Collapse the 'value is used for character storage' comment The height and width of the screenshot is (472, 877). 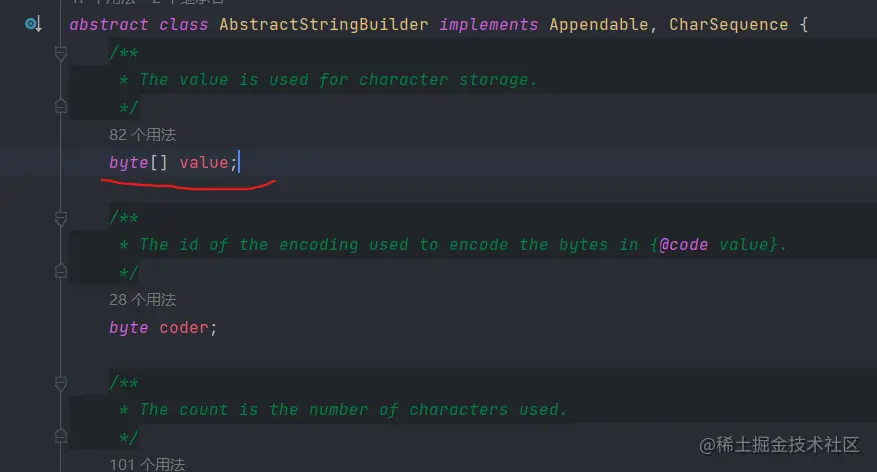pyautogui.click(x=61, y=54)
